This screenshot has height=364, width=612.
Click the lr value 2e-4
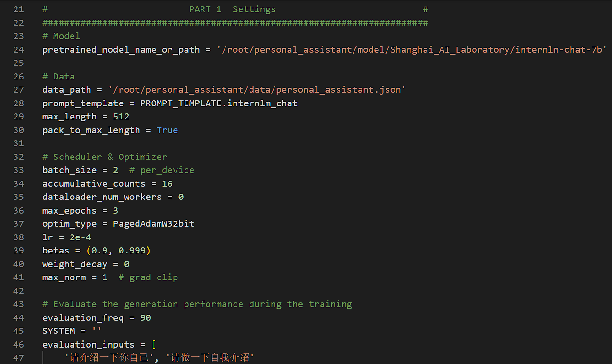(x=80, y=237)
